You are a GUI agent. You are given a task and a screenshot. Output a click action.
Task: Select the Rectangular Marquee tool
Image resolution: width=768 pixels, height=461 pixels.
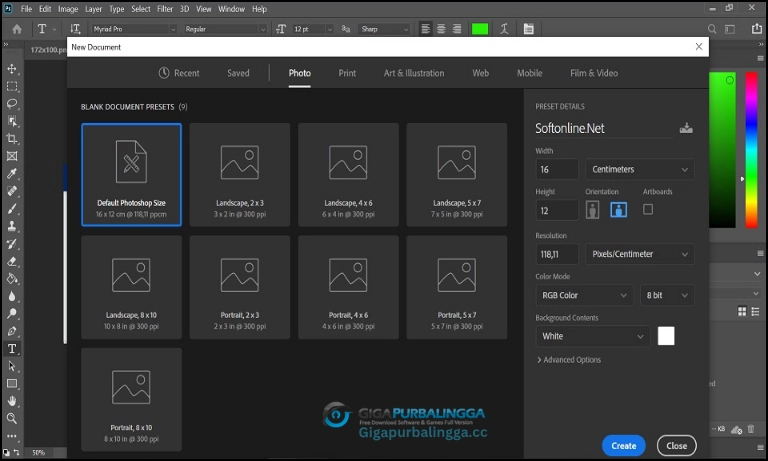(x=12, y=86)
